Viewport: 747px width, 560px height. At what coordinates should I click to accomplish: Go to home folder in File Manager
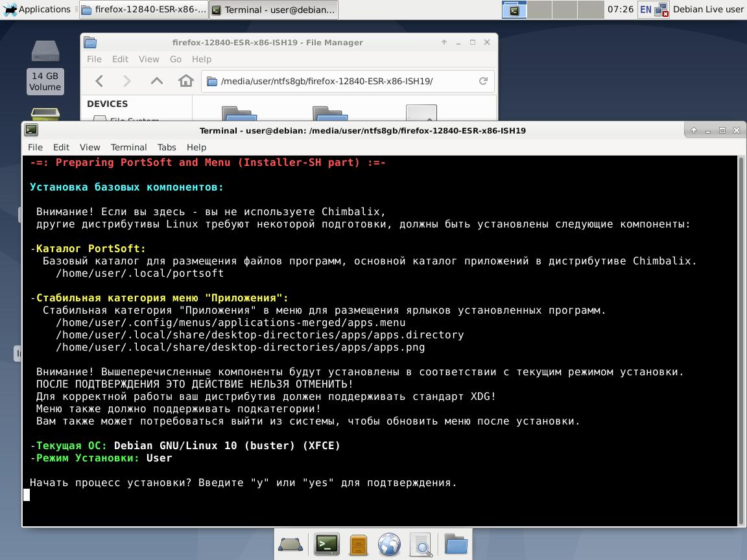[186, 81]
